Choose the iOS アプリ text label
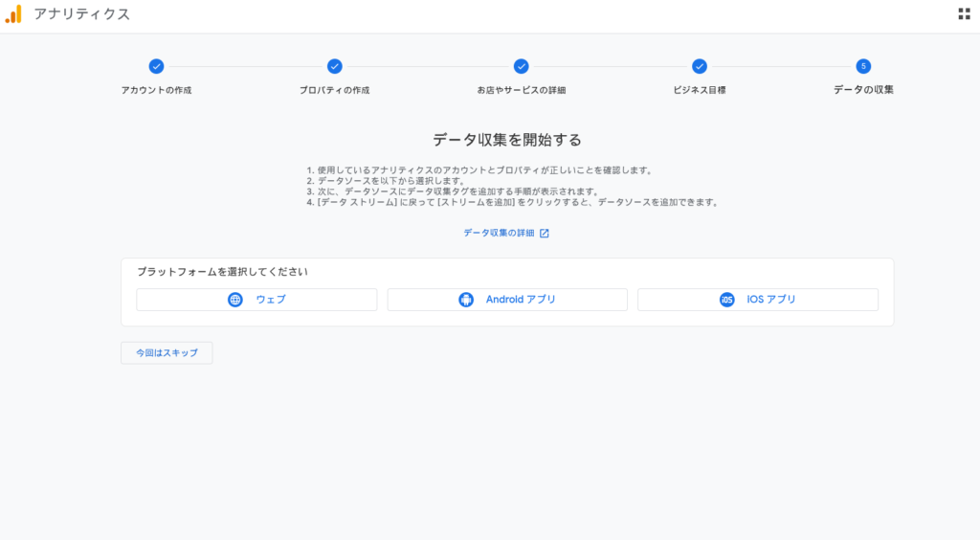The height and width of the screenshot is (540, 980). (771, 300)
